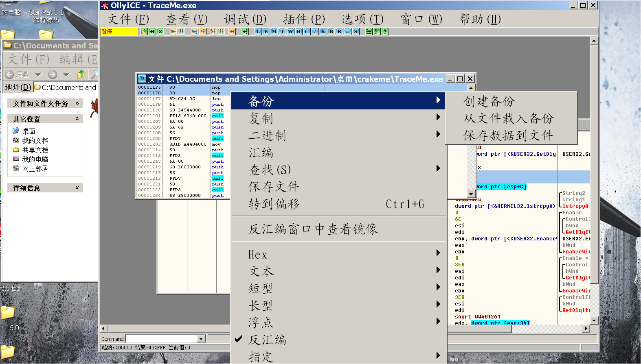Open Handles window with H button
Image resolution: width=641 pixels, height=364 pixels.
pos(299,31)
